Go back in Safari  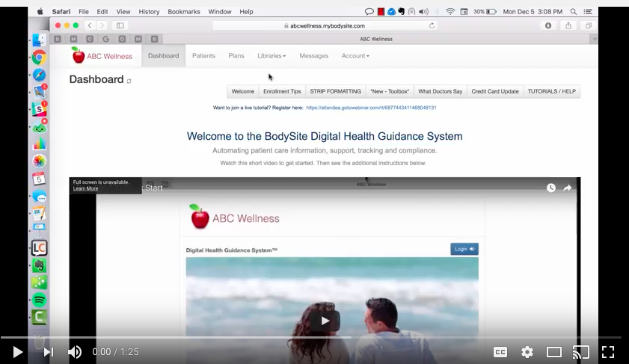coord(90,25)
